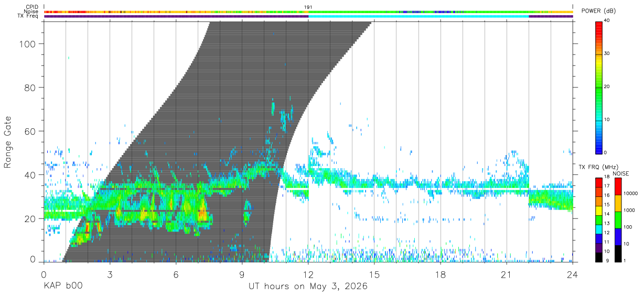Select the CPID label
The height and width of the screenshot is (297, 644).
(33, 7)
